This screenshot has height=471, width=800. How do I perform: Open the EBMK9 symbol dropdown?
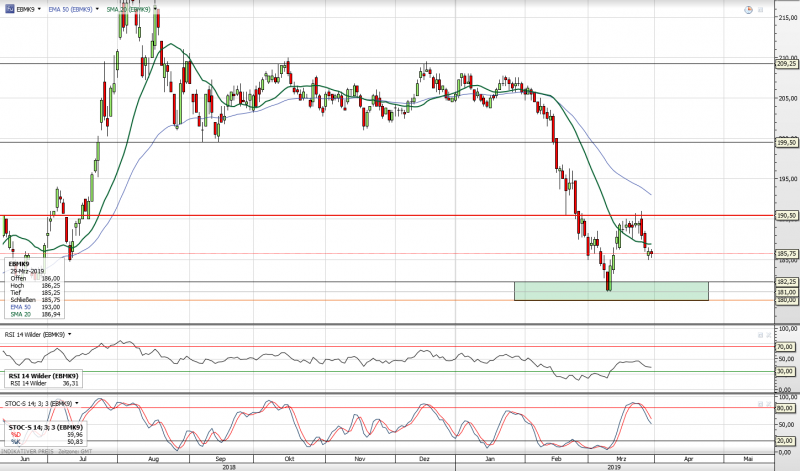pyautogui.click(x=38, y=9)
